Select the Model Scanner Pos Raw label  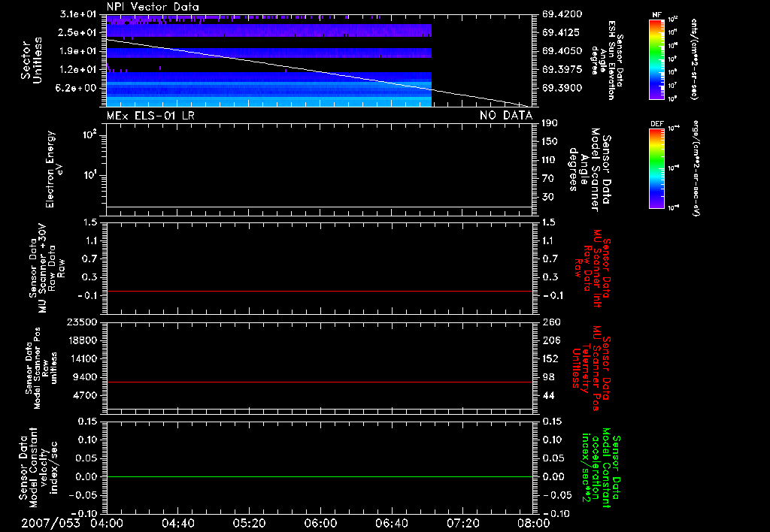click(x=42, y=368)
